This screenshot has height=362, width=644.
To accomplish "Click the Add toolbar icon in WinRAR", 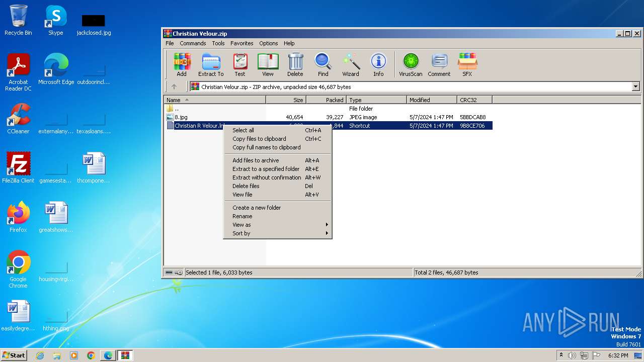I will tap(182, 65).
